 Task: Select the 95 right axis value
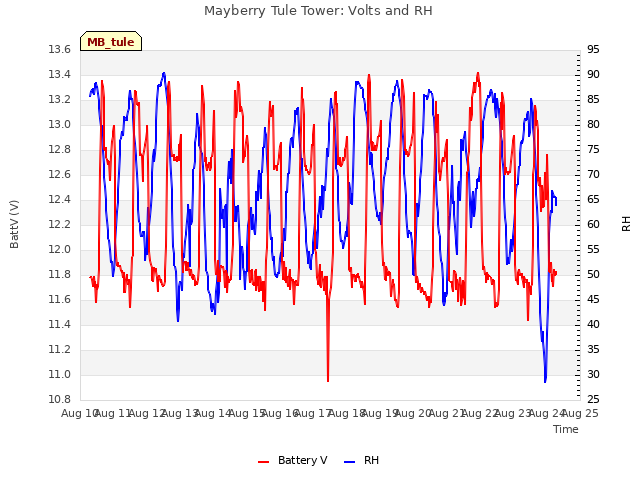click(x=593, y=49)
